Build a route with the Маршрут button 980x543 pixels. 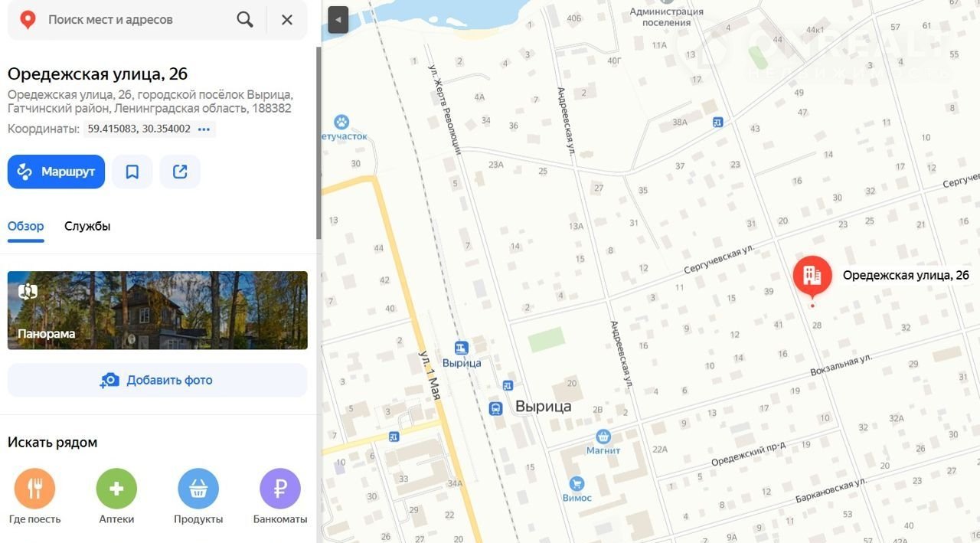click(56, 172)
